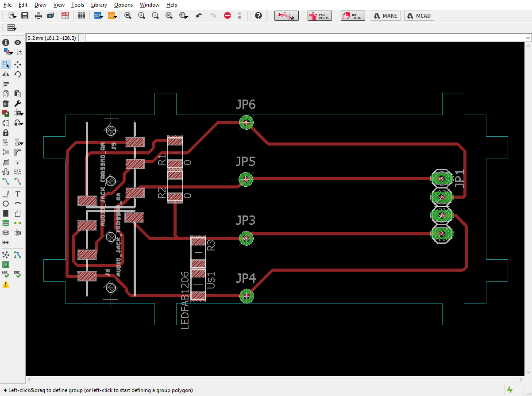Select the Group selection tool
The height and width of the screenshot is (396, 532).
(6, 65)
